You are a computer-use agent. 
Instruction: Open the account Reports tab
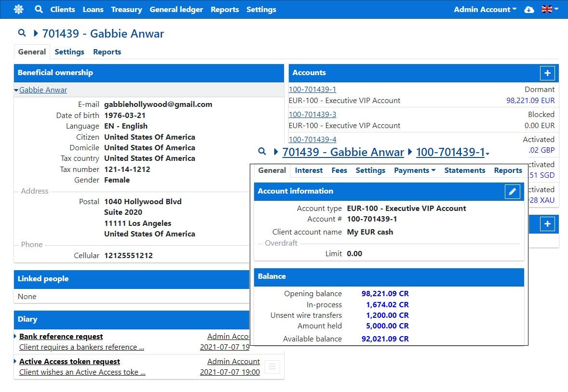[x=508, y=170]
